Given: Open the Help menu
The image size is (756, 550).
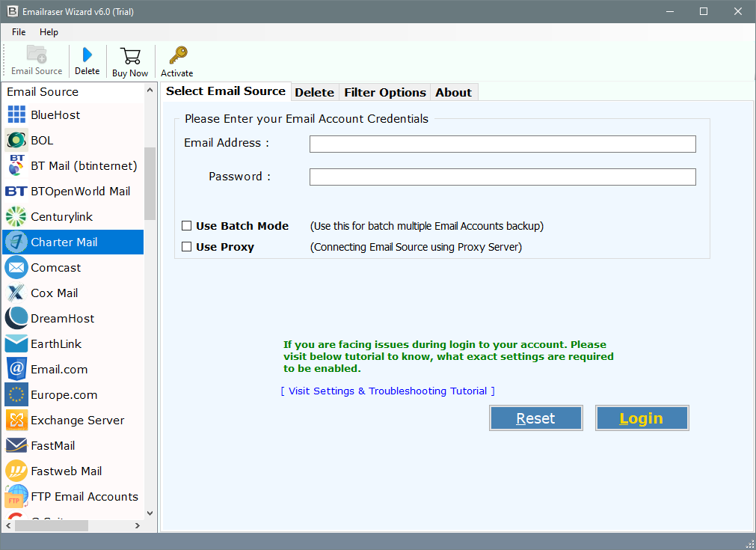Looking at the screenshot, I should click(49, 32).
